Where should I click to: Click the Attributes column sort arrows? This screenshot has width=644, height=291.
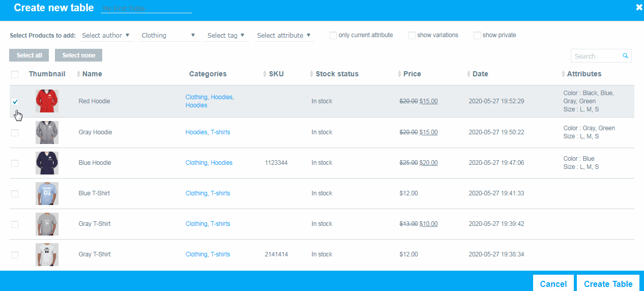[x=563, y=74]
